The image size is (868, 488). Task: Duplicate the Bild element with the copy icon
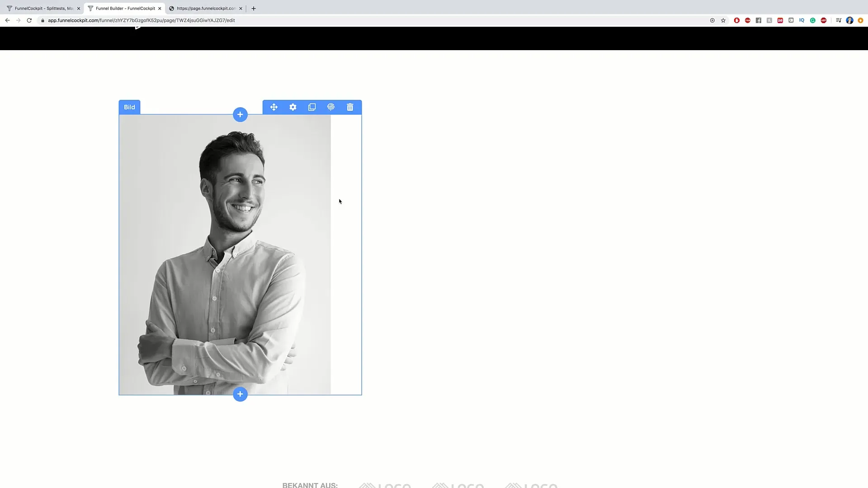coord(312,107)
